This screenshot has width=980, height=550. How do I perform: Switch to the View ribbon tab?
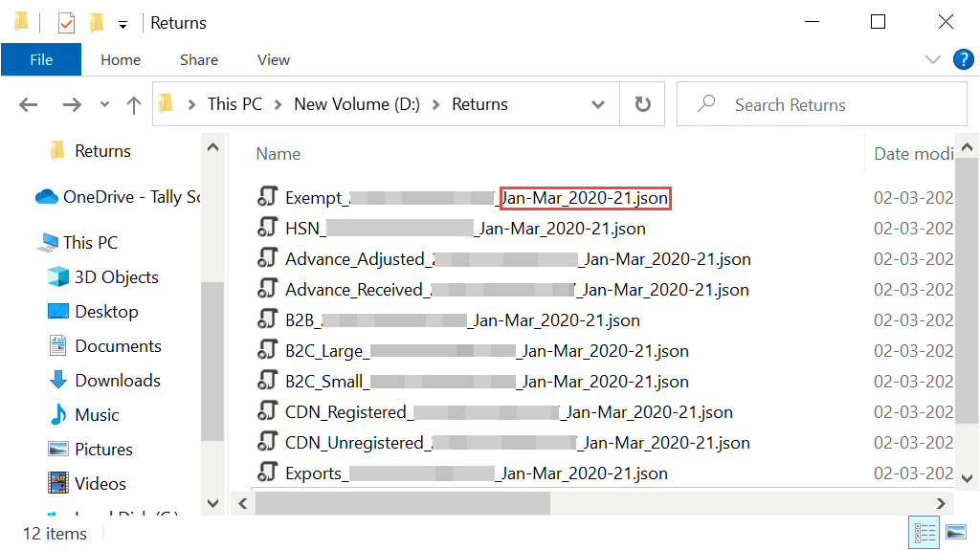point(273,60)
